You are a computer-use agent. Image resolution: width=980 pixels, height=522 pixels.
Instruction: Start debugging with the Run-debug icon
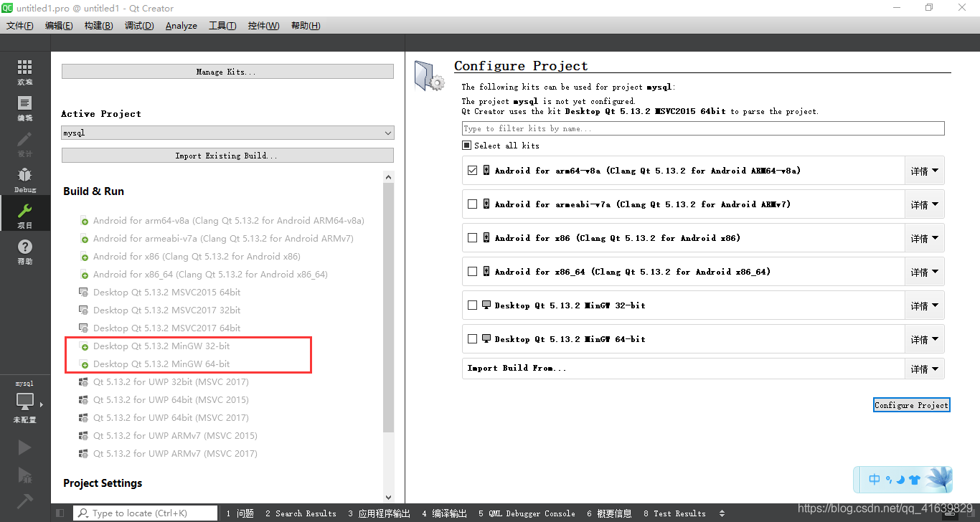coord(25,475)
